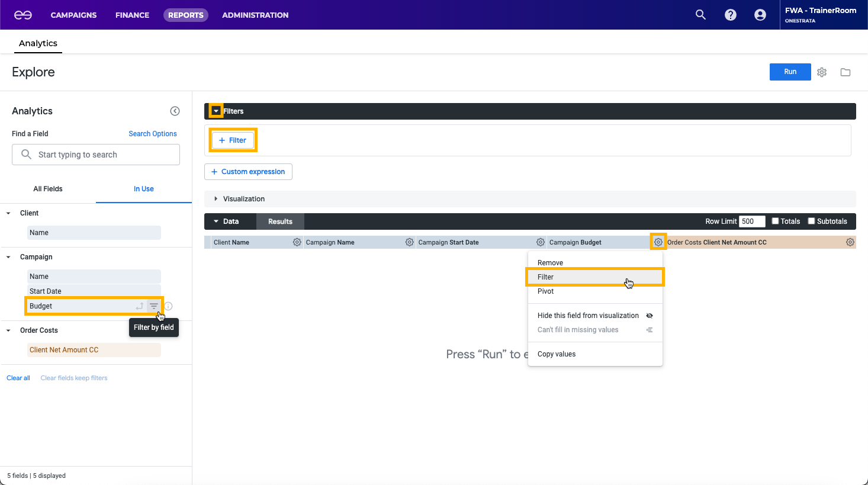Click the Filter by field icon on Budget
Viewport: 868px width, 485px height.
tap(154, 306)
